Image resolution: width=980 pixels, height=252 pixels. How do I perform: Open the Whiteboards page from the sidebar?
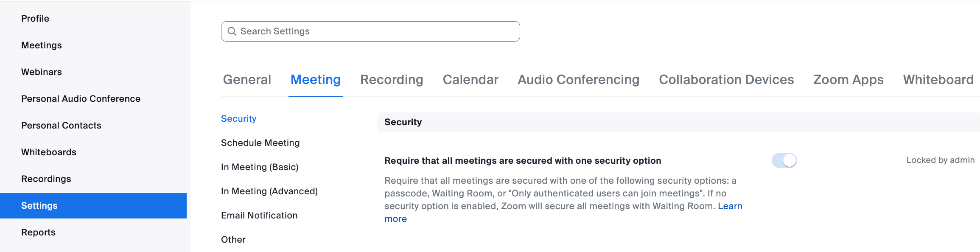[48, 152]
